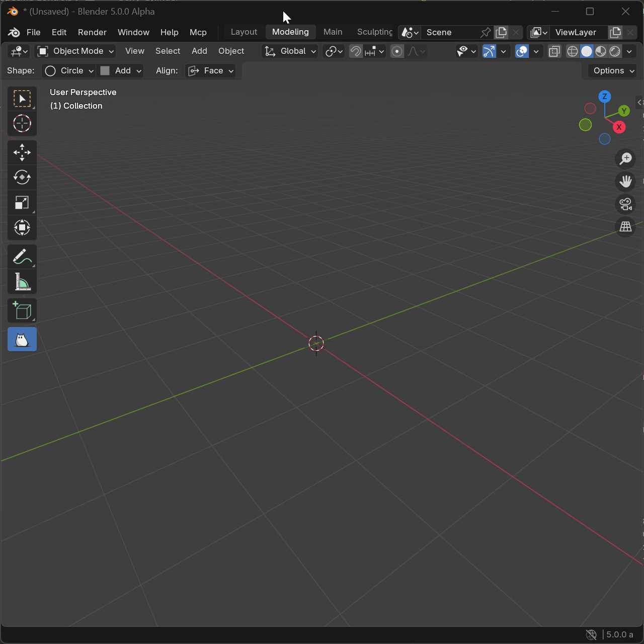Select the Move tool in toolbar
Image resolution: width=644 pixels, height=644 pixels.
tap(22, 152)
